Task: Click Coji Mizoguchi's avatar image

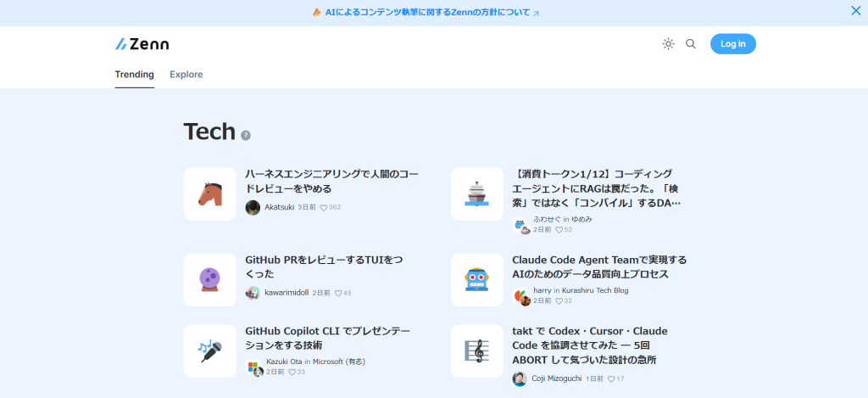Action: 520,378
